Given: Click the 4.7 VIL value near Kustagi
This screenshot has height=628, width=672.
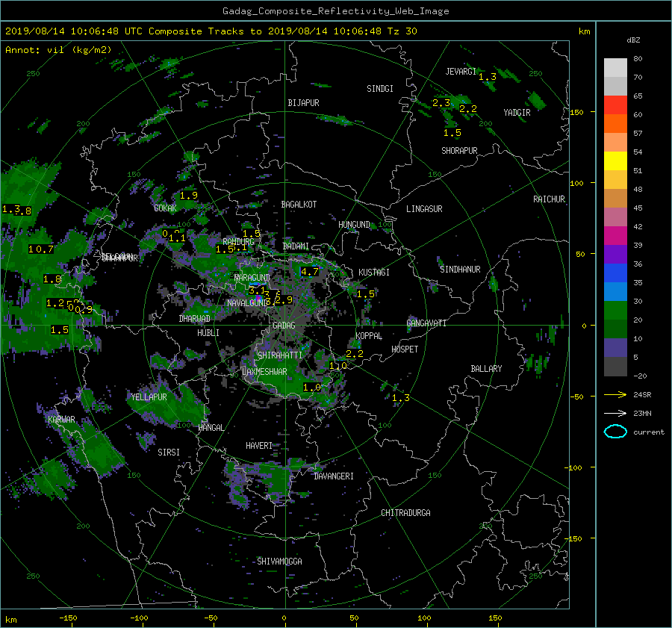Looking at the screenshot, I should [309, 271].
